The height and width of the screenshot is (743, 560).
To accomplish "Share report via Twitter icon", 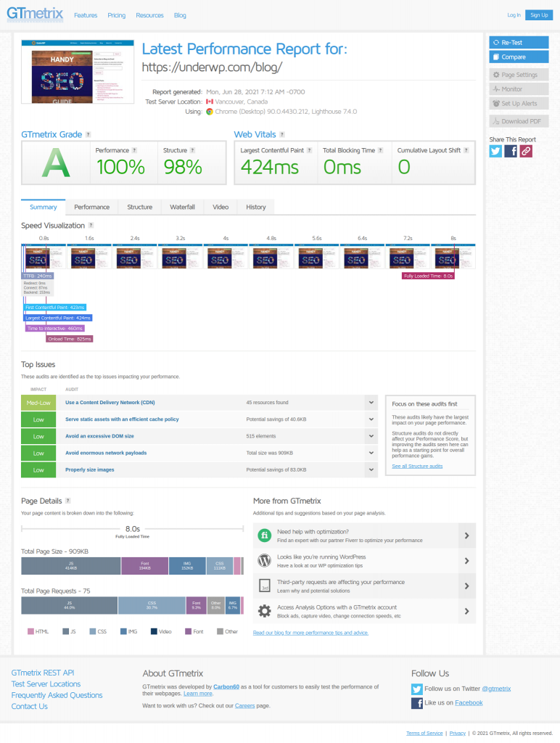I will click(495, 151).
